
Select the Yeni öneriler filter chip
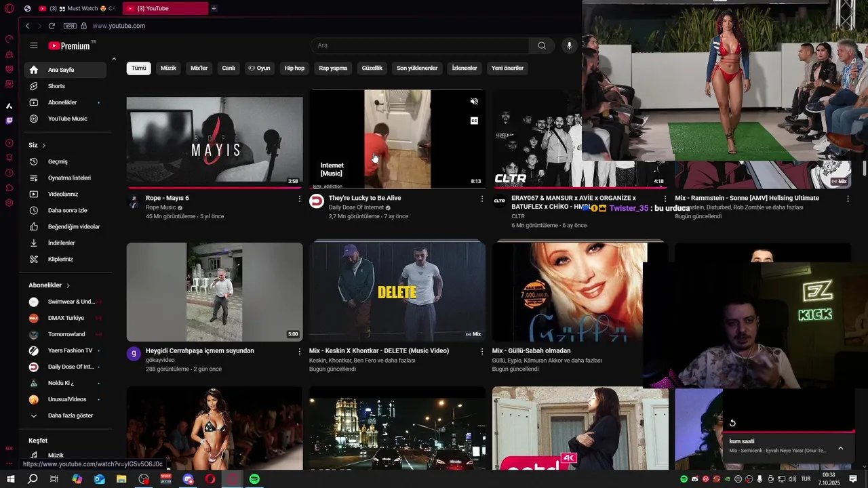pyautogui.click(x=507, y=68)
